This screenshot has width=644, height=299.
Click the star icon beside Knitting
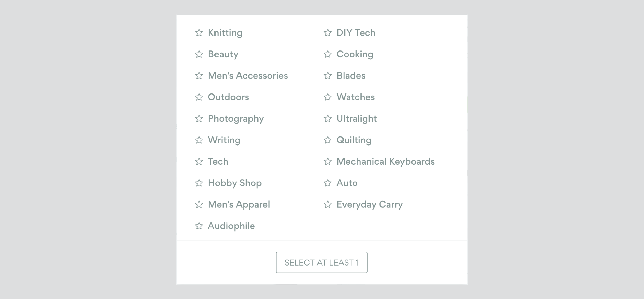pos(199,33)
